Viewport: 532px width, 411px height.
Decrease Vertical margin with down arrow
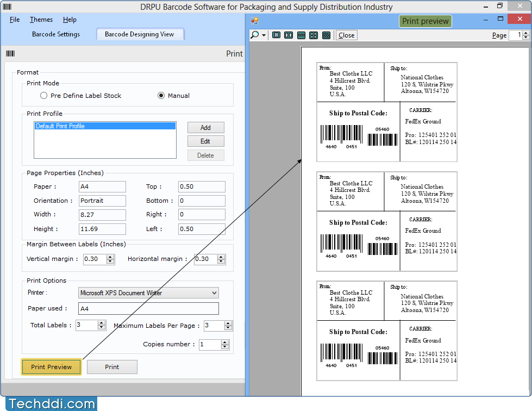[110, 261]
